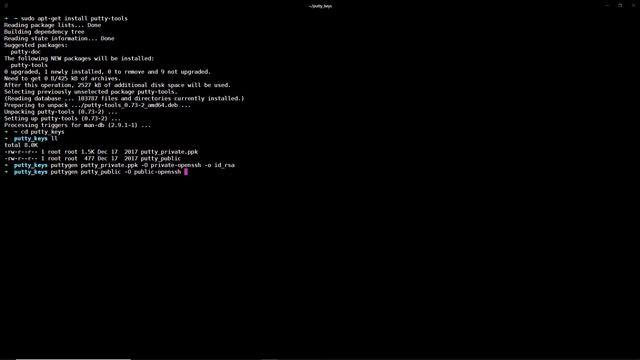Screen dimensions: 640x360
Task: Click the 'Reading state information... Done' line
Action: tap(59, 38)
